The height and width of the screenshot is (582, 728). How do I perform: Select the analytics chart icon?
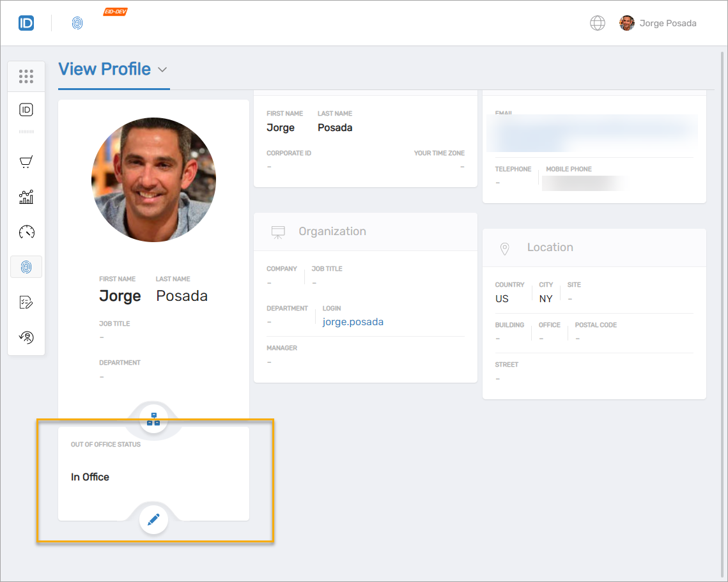26,197
